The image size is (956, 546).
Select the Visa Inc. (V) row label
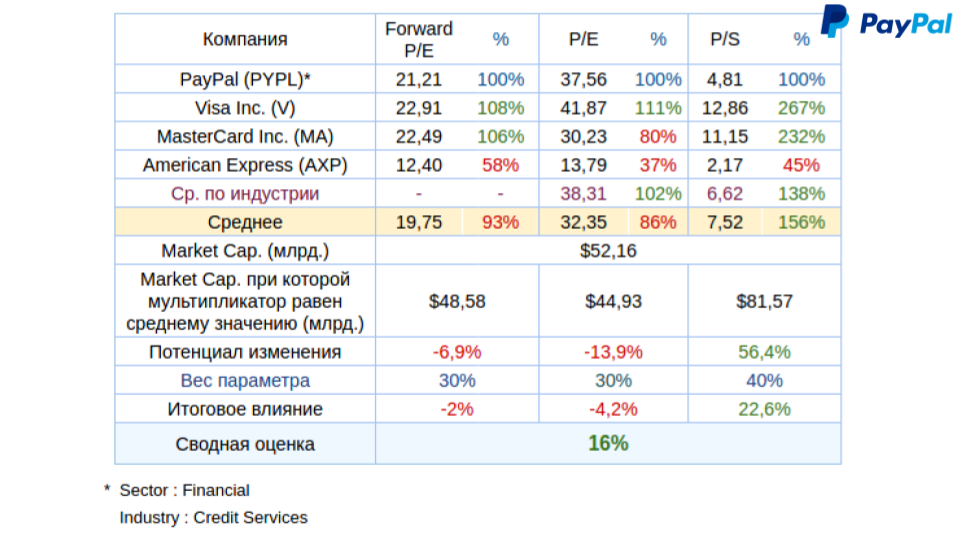point(245,108)
